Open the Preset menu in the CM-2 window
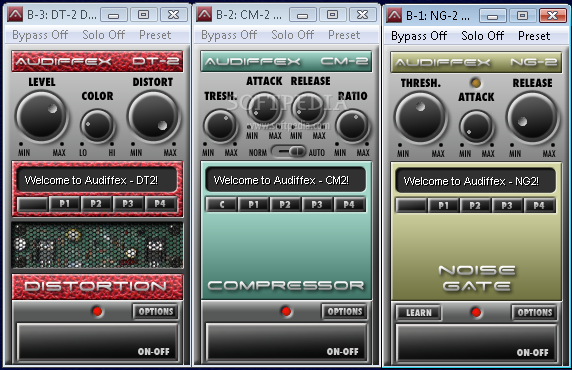Image resolution: width=572 pixels, height=370 pixels. point(344,35)
